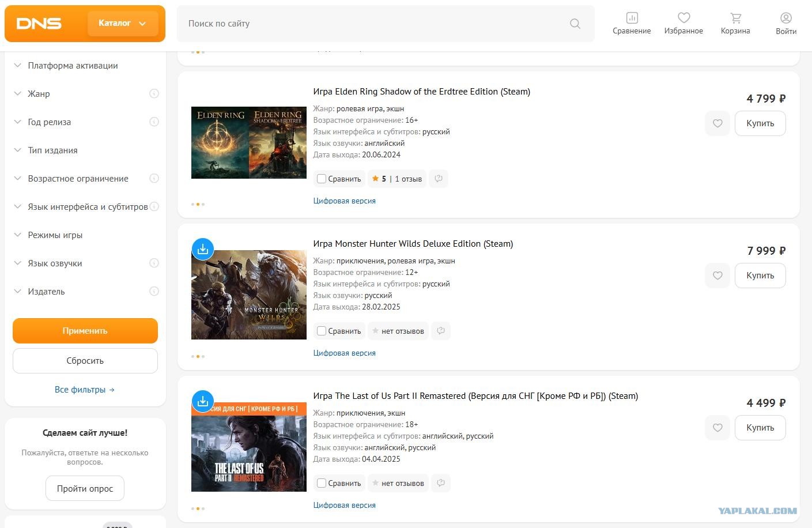Open Избранное favorites heart in header
Viewport: 812px width, 528px height.
click(x=683, y=24)
